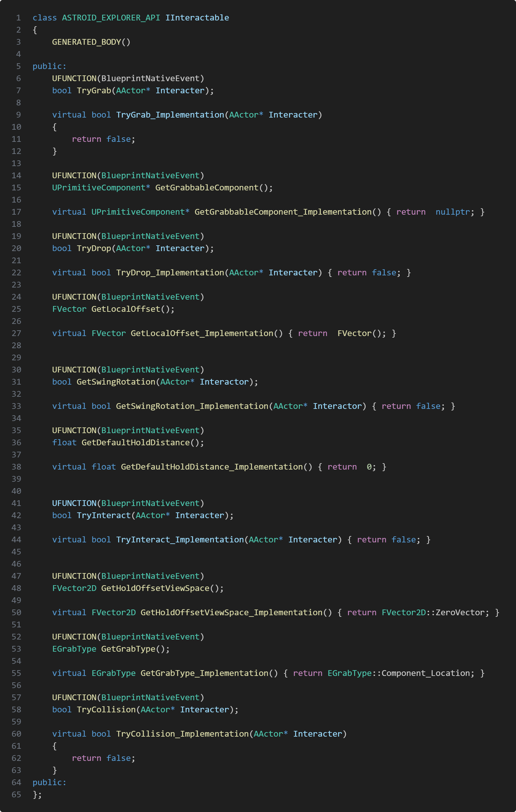This screenshot has width=516, height=812.
Task: Click the ZeroVector identifier on line 50
Action: click(x=460, y=612)
